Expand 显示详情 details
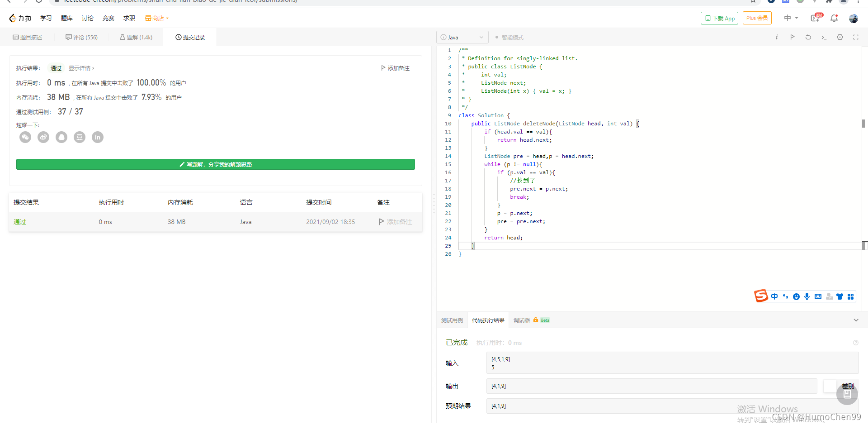 (81, 68)
